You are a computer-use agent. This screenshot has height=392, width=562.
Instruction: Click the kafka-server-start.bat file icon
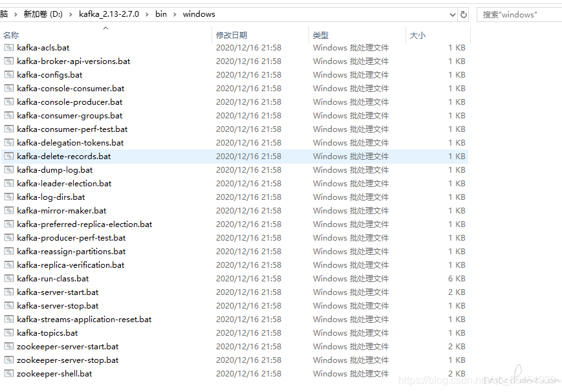coord(9,292)
